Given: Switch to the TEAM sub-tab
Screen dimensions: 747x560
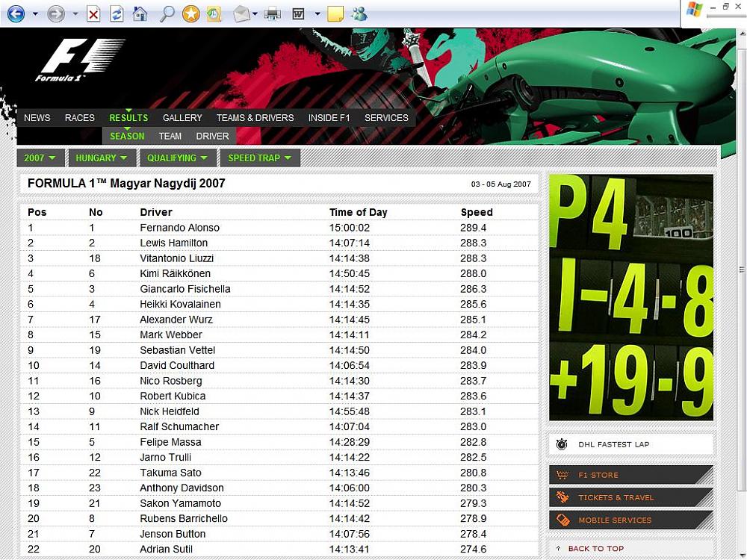Looking at the screenshot, I should [x=170, y=136].
